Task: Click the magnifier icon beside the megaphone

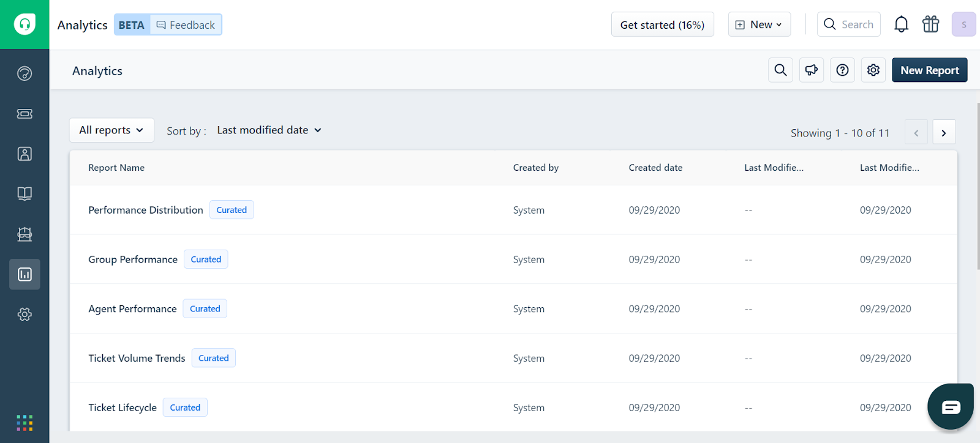Action: tap(781, 70)
